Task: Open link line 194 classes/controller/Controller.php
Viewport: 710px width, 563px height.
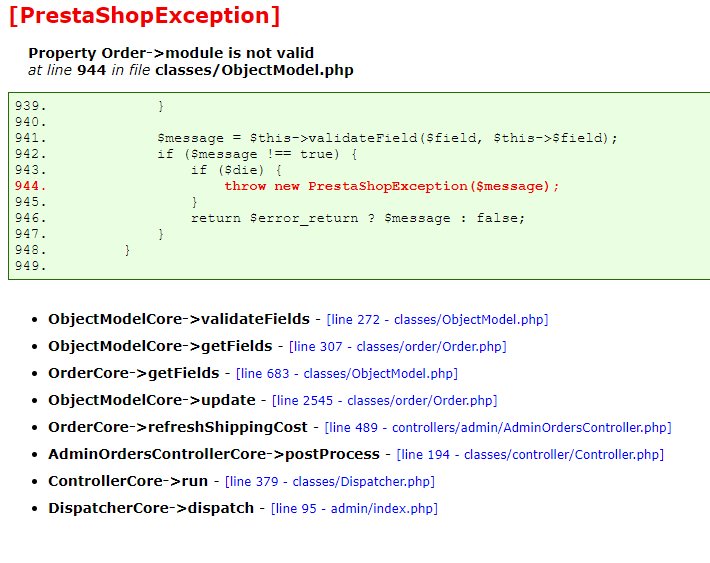Action: 530,455
